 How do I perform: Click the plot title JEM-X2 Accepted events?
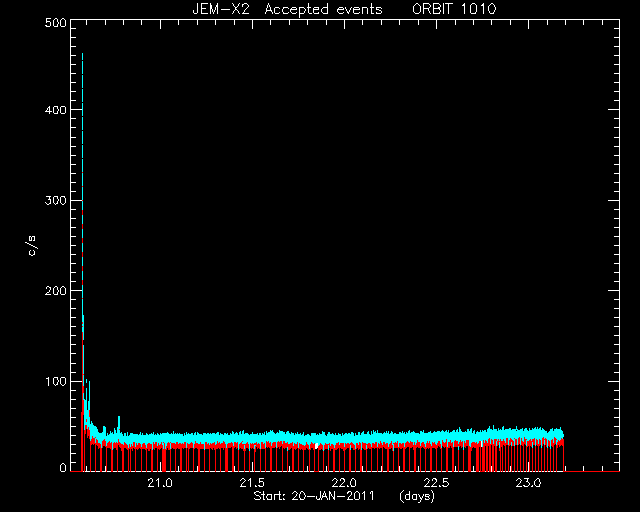tap(287, 9)
